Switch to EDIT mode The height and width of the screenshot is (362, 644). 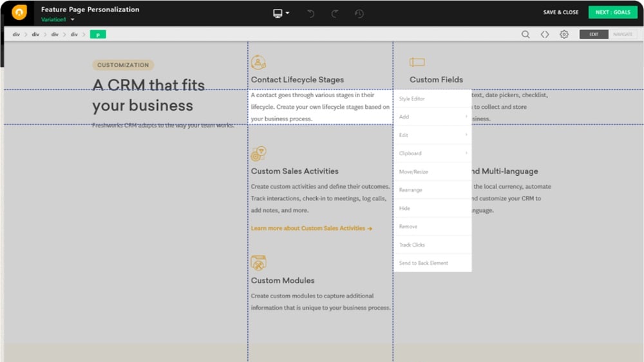tap(594, 35)
